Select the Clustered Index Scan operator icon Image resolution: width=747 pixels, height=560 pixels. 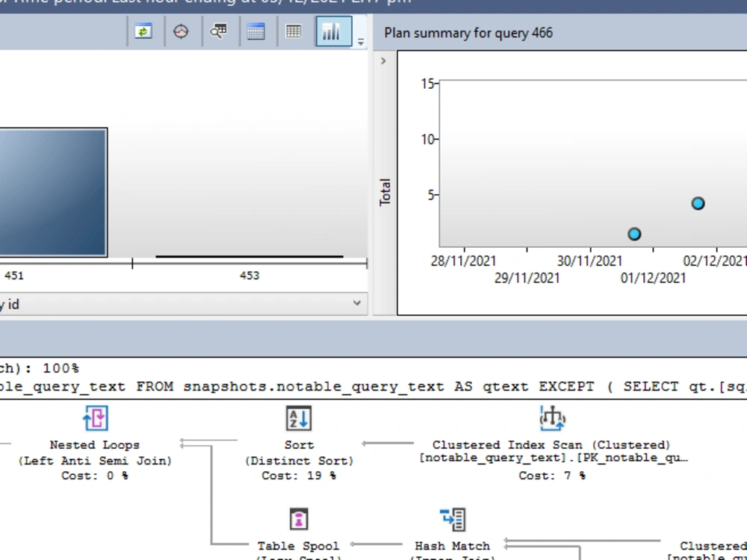pos(552,418)
